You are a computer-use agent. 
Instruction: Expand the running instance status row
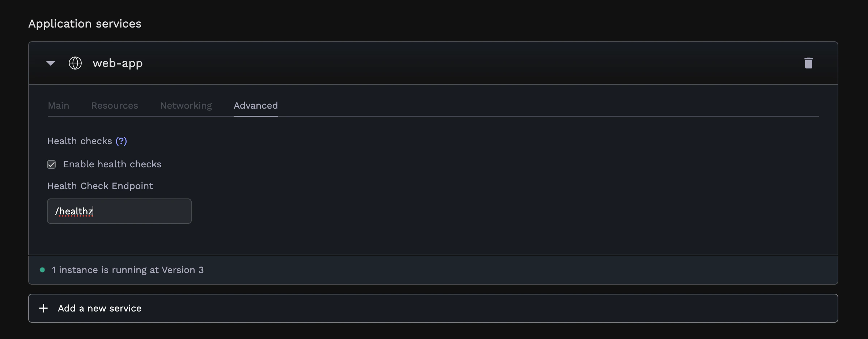[127, 270]
